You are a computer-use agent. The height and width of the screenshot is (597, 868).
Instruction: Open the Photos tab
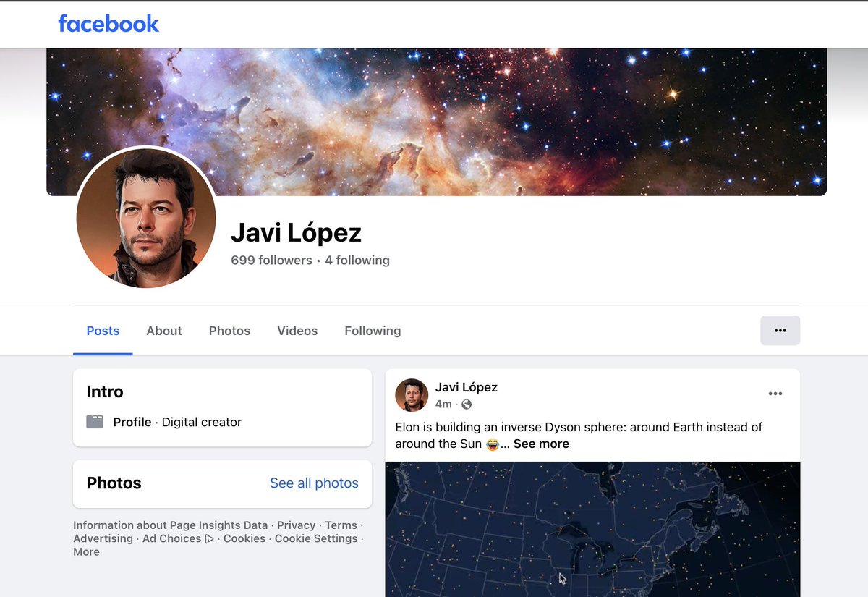click(x=229, y=331)
